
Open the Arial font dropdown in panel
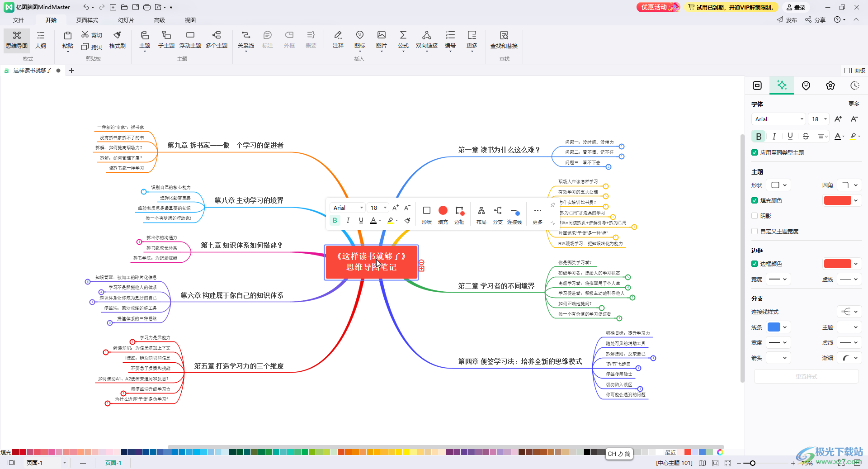[778, 119]
